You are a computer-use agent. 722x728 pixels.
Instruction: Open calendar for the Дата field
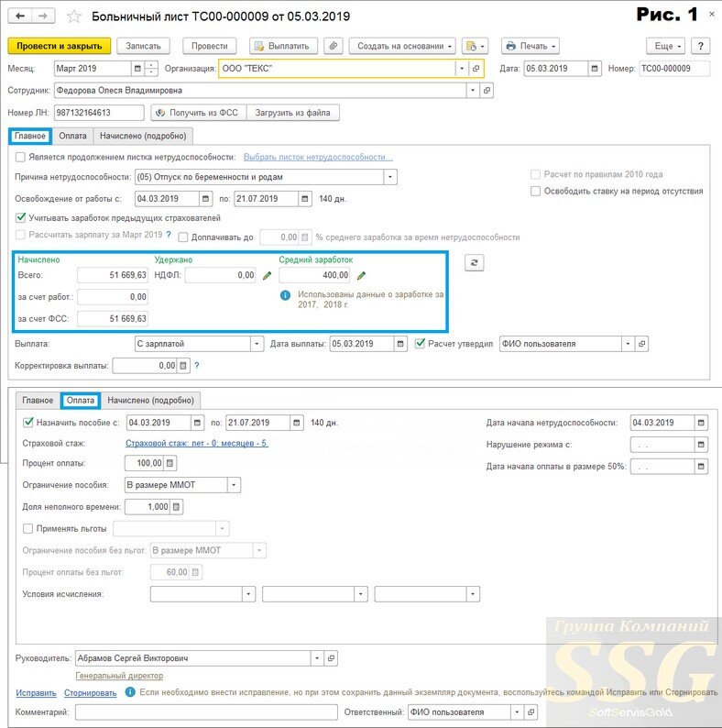coord(595,68)
